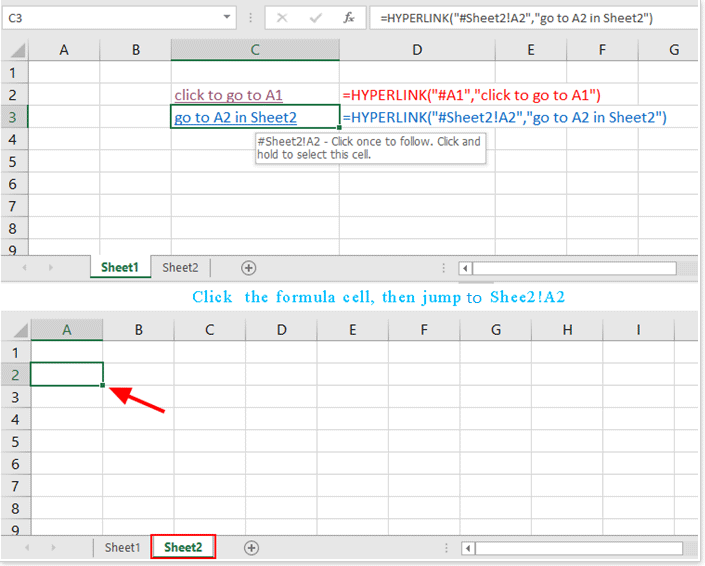The height and width of the screenshot is (566, 705).
Task: Select column B header in top window
Action: click(x=135, y=49)
